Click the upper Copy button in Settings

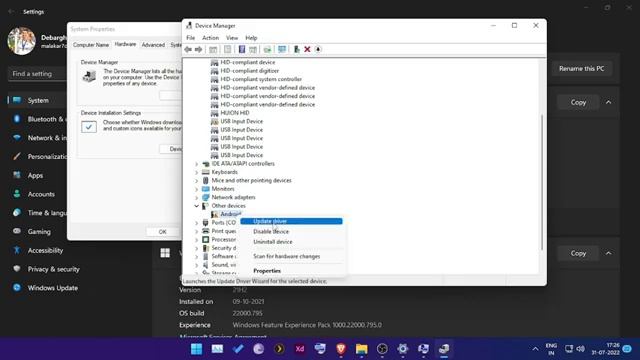click(578, 102)
